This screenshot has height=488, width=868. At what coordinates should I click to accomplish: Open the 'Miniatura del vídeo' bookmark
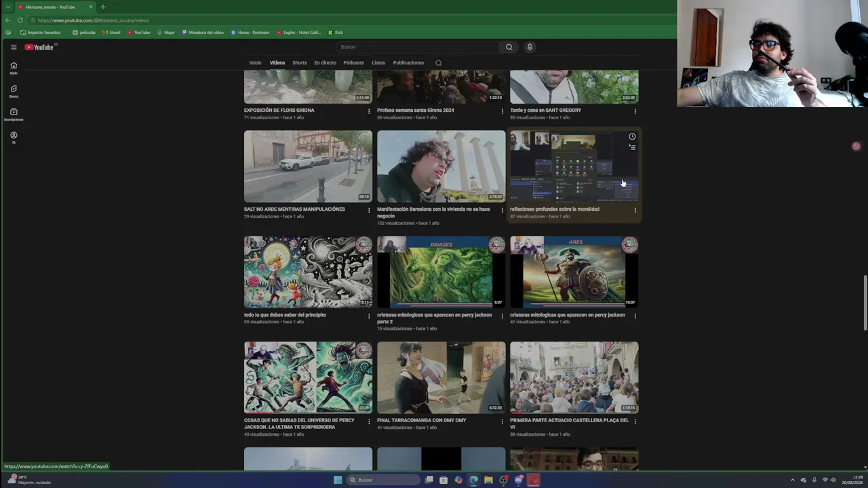(202, 33)
